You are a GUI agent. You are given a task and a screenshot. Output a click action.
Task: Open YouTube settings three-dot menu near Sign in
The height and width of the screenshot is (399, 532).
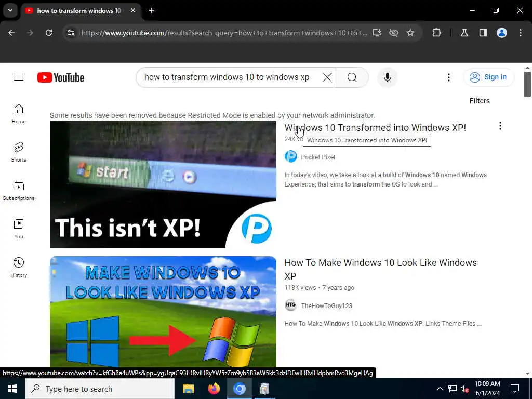(448, 77)
